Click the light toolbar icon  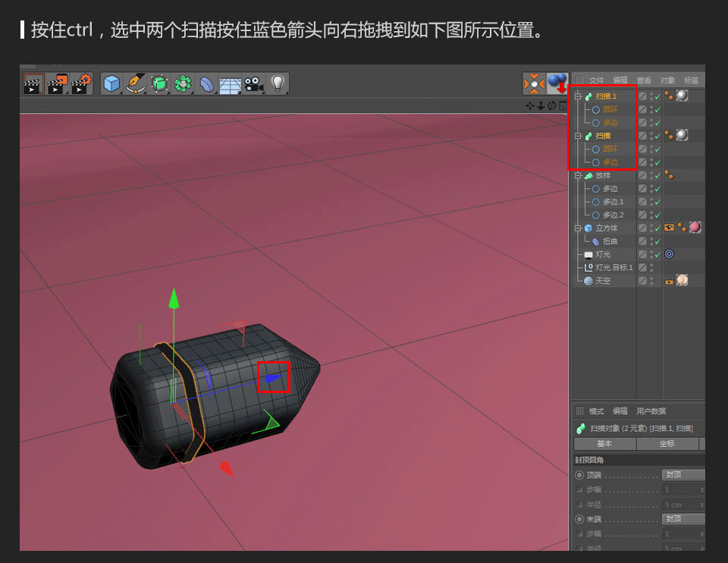tap(279, 83)
